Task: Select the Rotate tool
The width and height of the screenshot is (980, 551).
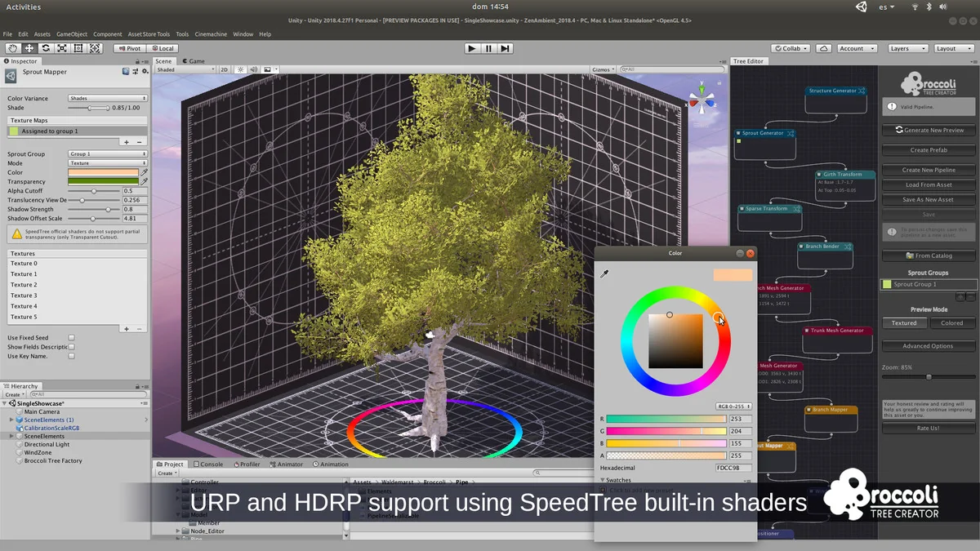Action: point(46,48)
